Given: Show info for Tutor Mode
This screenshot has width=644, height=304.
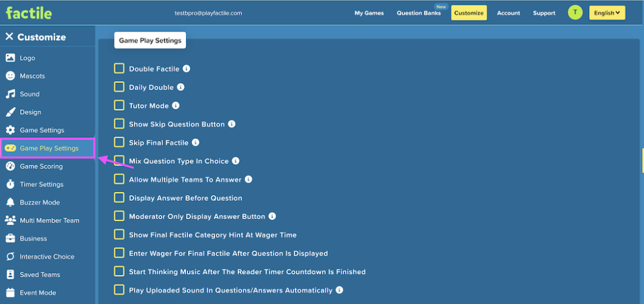Looking at the screenshot, I should [176, 106].
